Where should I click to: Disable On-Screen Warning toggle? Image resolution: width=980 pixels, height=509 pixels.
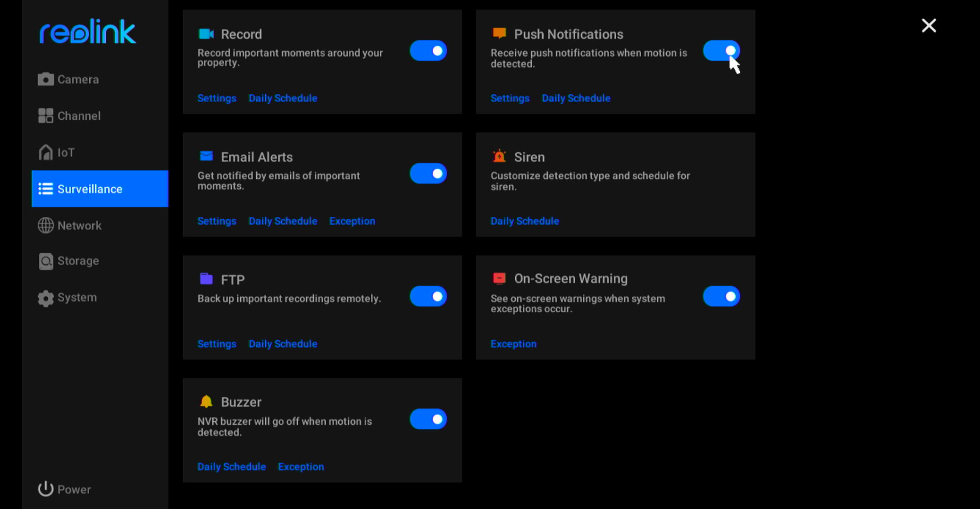tap(722, 296)
